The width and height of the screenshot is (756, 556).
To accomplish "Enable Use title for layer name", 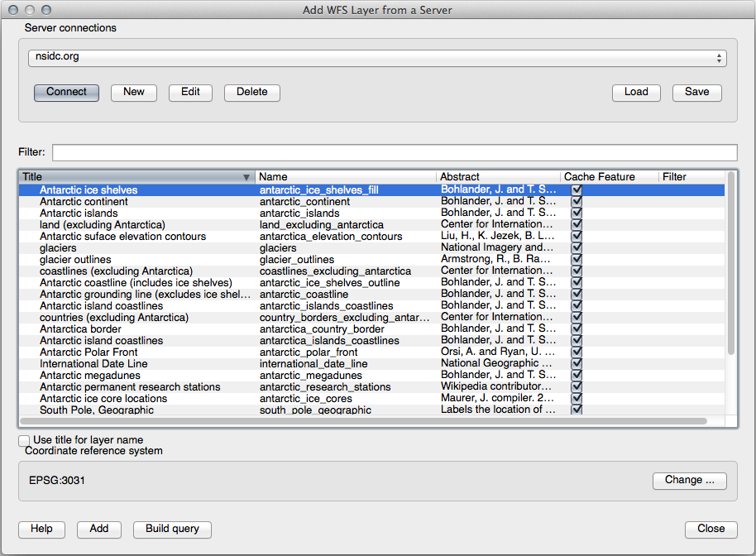I will 25,441.
